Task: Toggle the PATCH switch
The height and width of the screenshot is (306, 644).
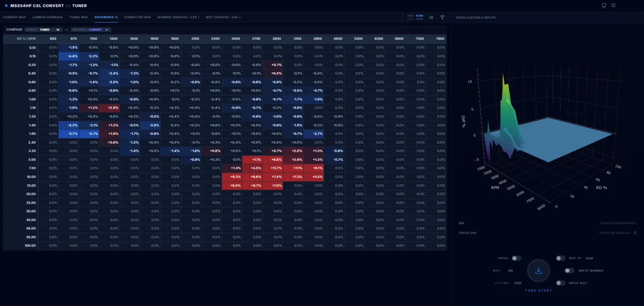Action: point(516,258)
